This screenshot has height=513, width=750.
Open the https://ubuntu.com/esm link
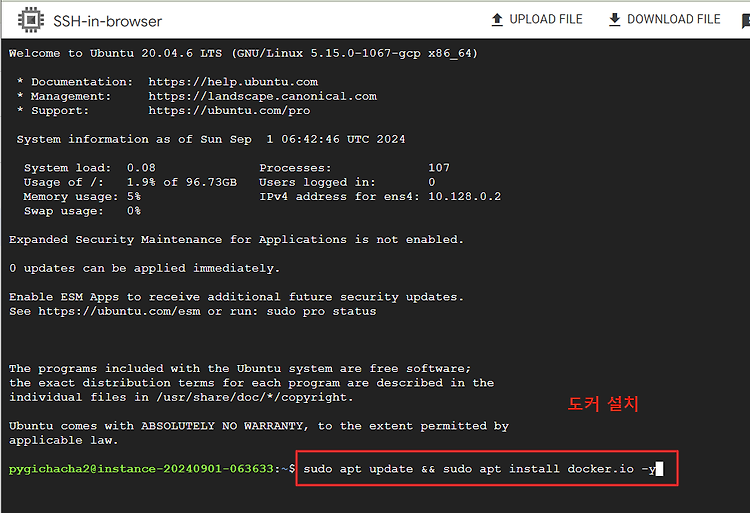coord(120,311)
